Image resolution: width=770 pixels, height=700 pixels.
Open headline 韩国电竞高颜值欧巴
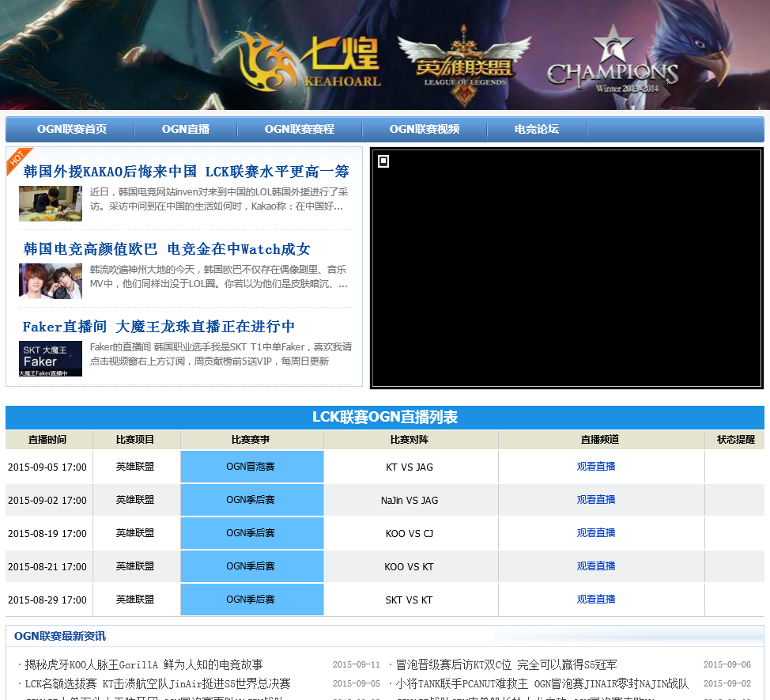[x=167, y=249]
